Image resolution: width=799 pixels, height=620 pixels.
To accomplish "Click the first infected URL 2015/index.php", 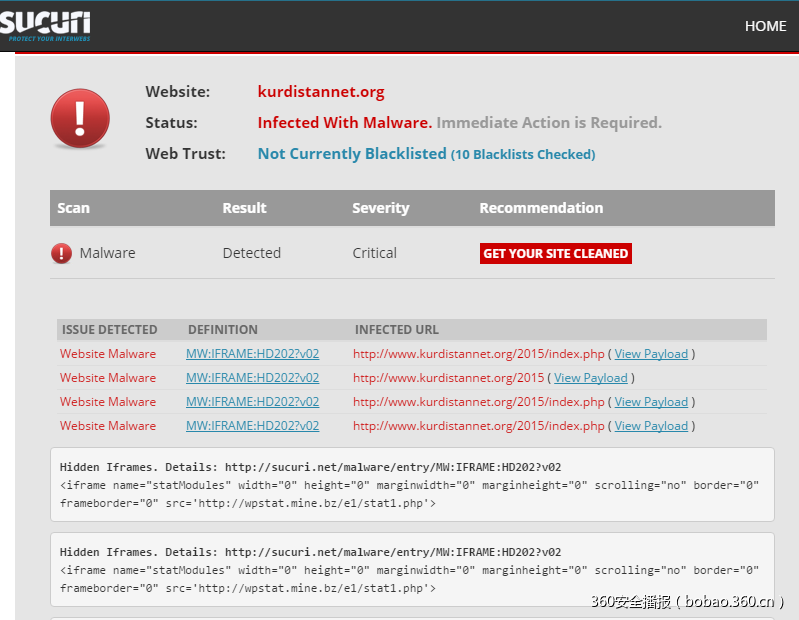I will (478, 354).
